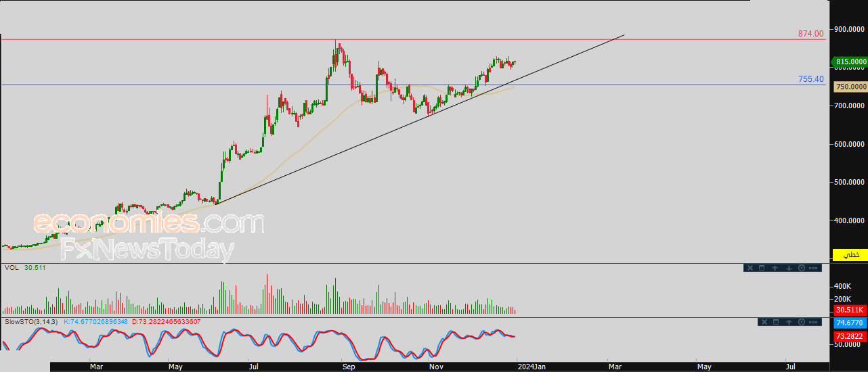Select the 755.40 blue support line label

[810, 79]
